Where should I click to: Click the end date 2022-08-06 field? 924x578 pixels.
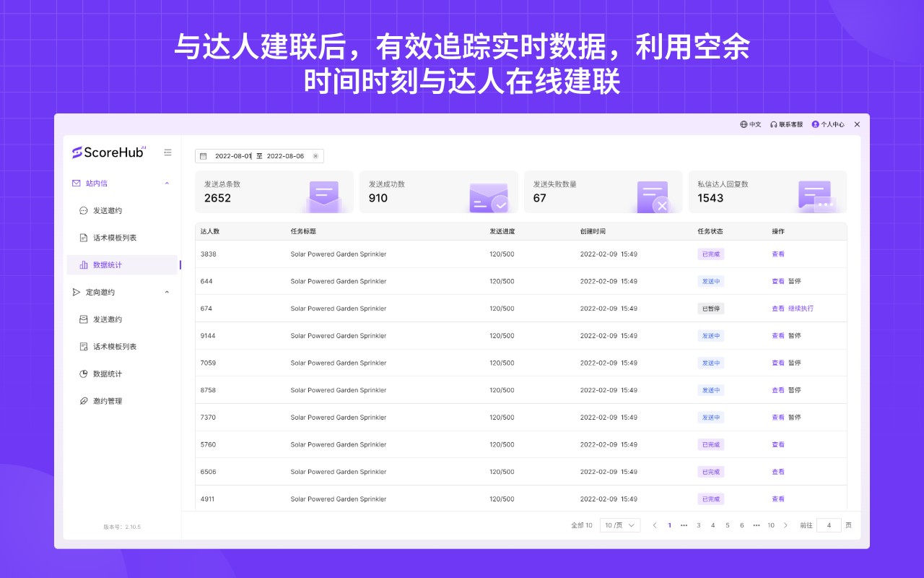[285, 156]
